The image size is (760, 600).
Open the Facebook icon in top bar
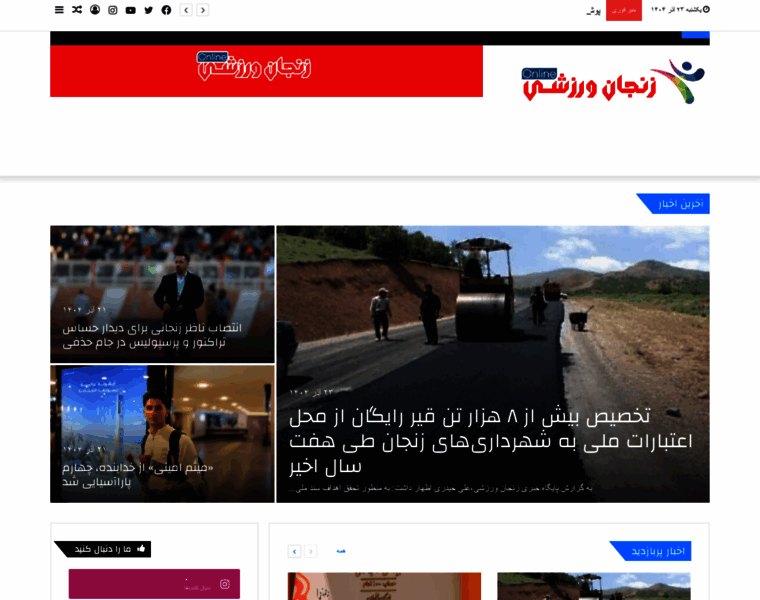(x=166, y=10)
